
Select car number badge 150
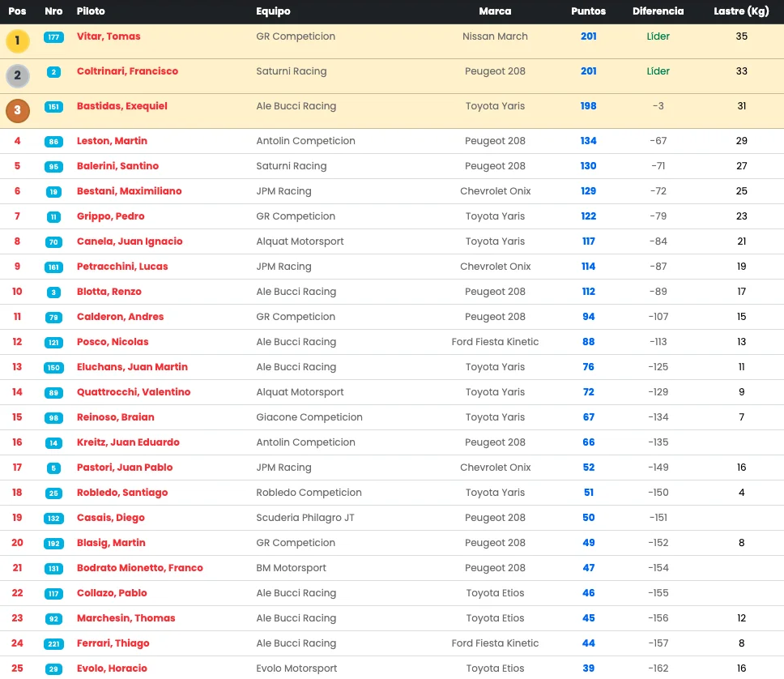(x=53, y=368)
